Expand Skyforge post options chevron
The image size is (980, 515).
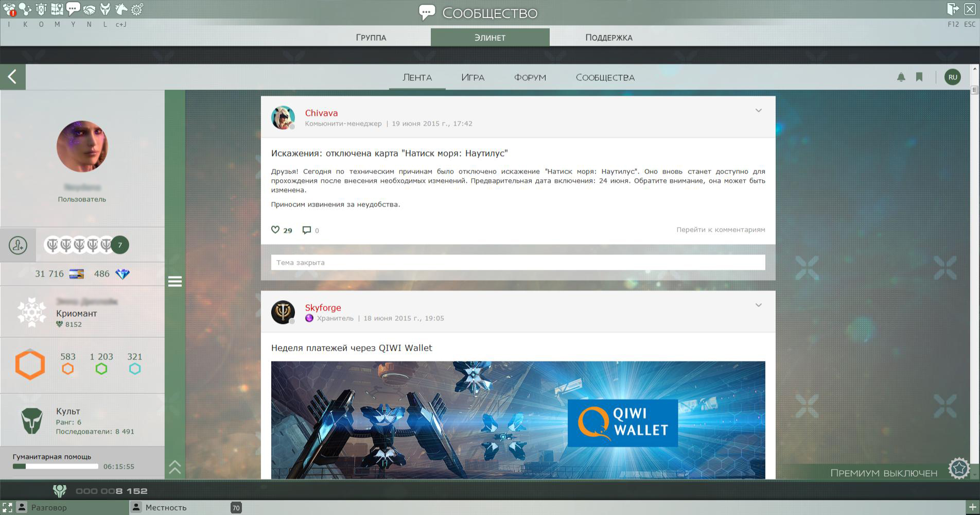point(758,305)
